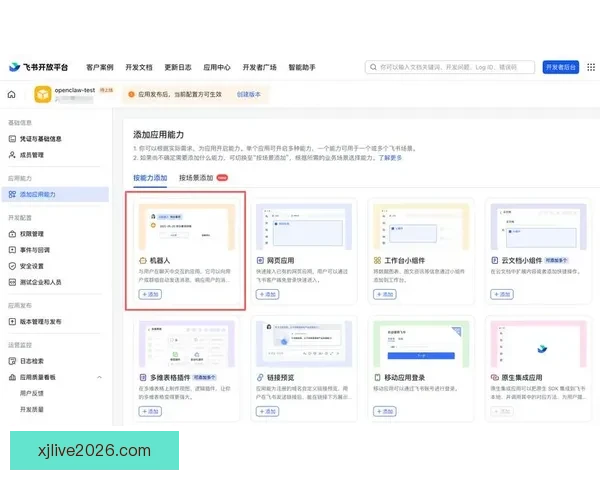
Task: Click the Feishu Open Platform logo
Action: point(39,67)
